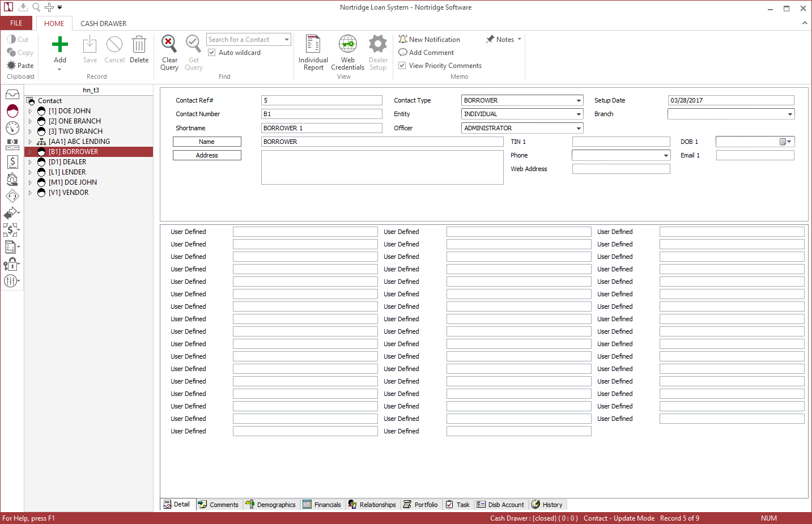Switch to the Portfolio tab
Screen dimensions: 812x524
pos(420,504)
